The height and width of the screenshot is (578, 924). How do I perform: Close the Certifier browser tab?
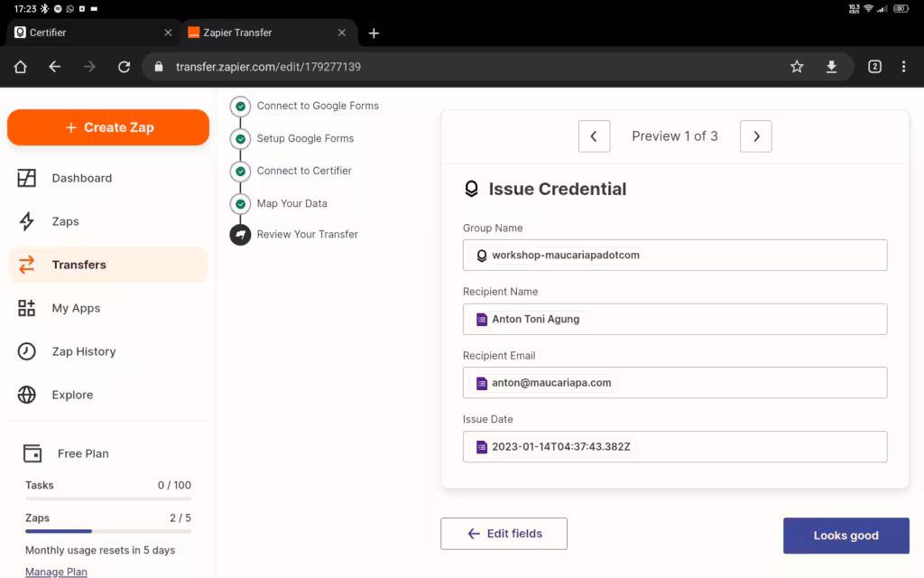click(x=168, y=33)
